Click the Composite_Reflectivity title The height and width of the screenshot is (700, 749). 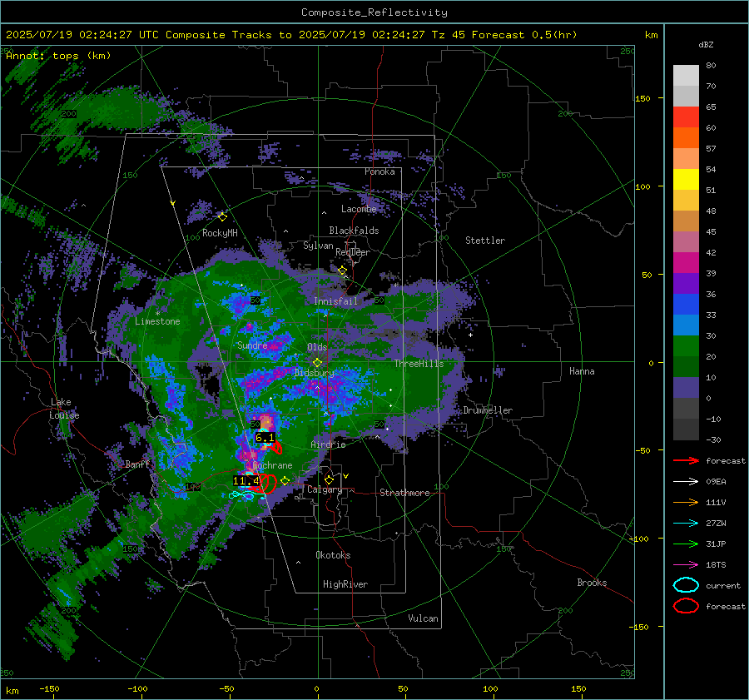pos(374,12)
